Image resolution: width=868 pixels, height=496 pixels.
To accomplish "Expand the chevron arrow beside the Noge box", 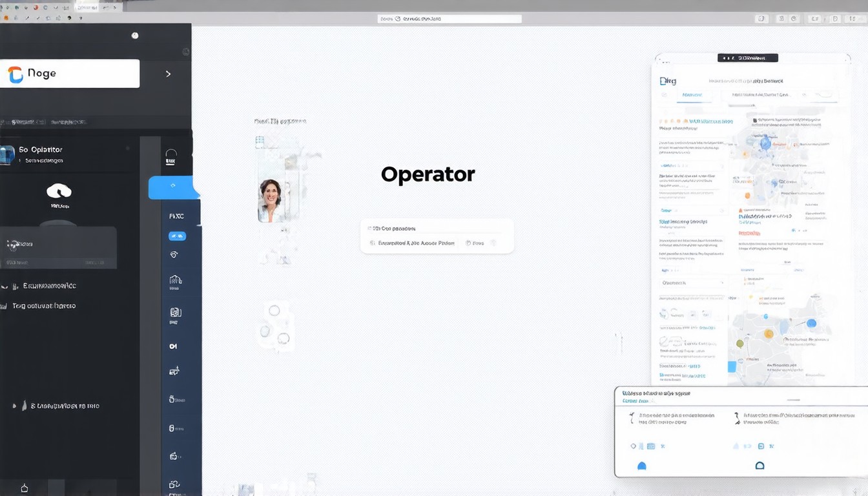I will (168, 74).
